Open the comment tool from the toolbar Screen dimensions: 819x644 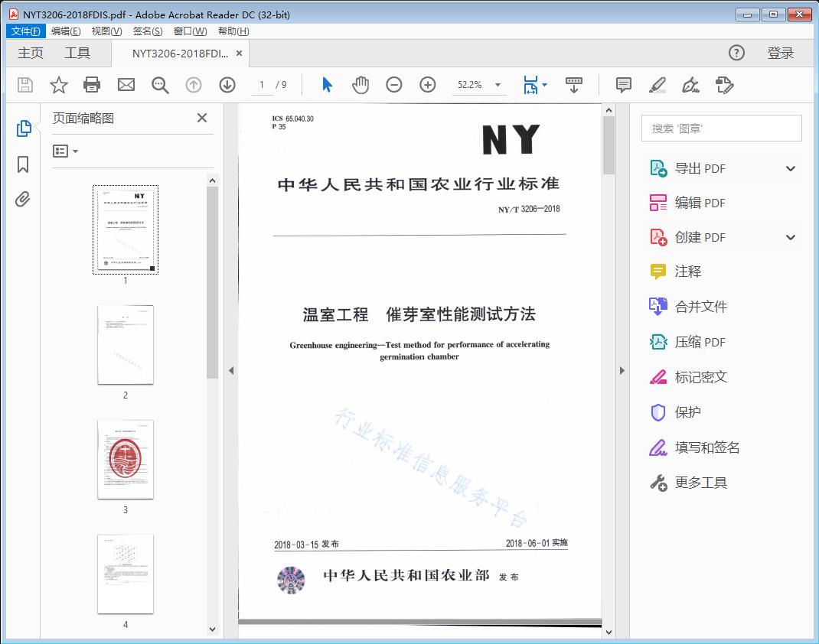[x=623, y=85]
